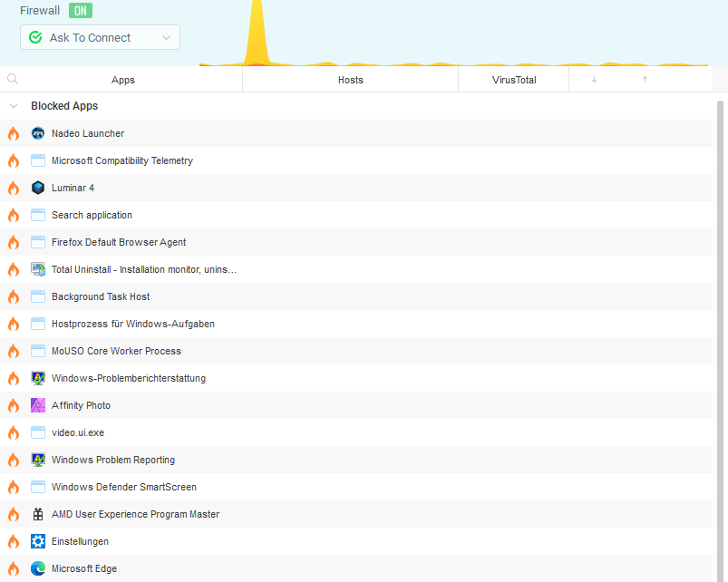The height and width of the screenshot is (582, 728).
Task: Click flame icon for video.ui.exe
Action: coord(14,433)
